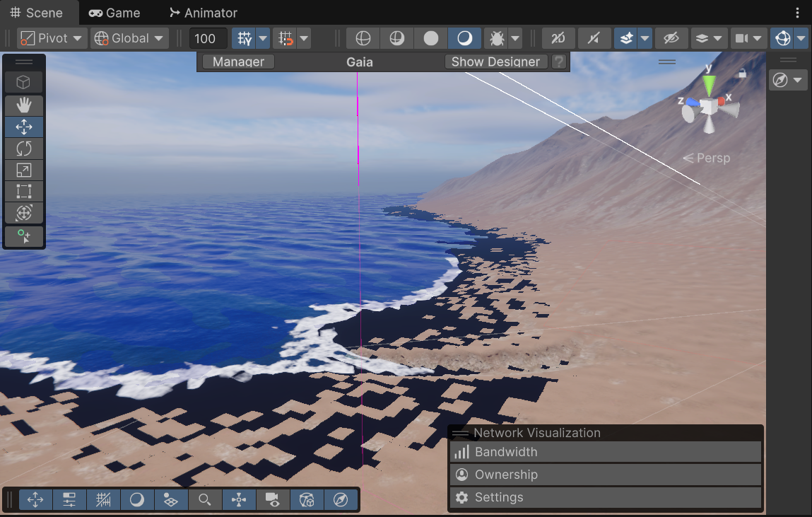Click the camera visibility icon on the bottom toolbar
The width and height of the screenshot is (812, 517).
point(273,499)
